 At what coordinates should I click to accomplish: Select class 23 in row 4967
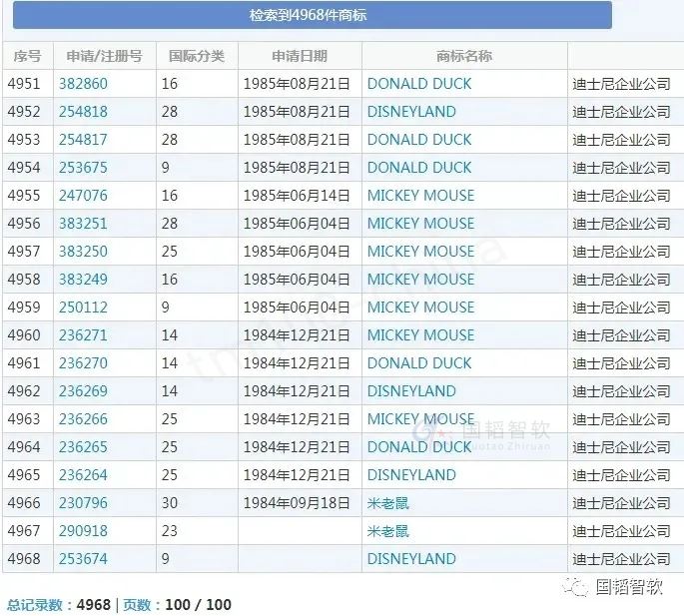click(170, 530)
